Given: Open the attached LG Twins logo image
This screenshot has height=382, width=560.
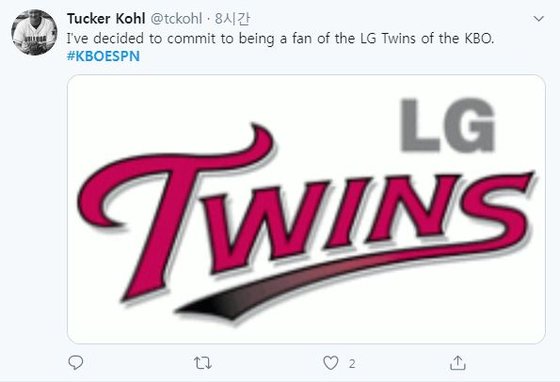Looking at the screenshot, I should [306, 209].
